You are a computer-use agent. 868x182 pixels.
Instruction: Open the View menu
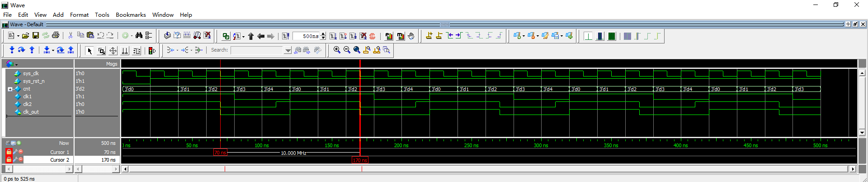pyautogui.click(x=40, y=14)
